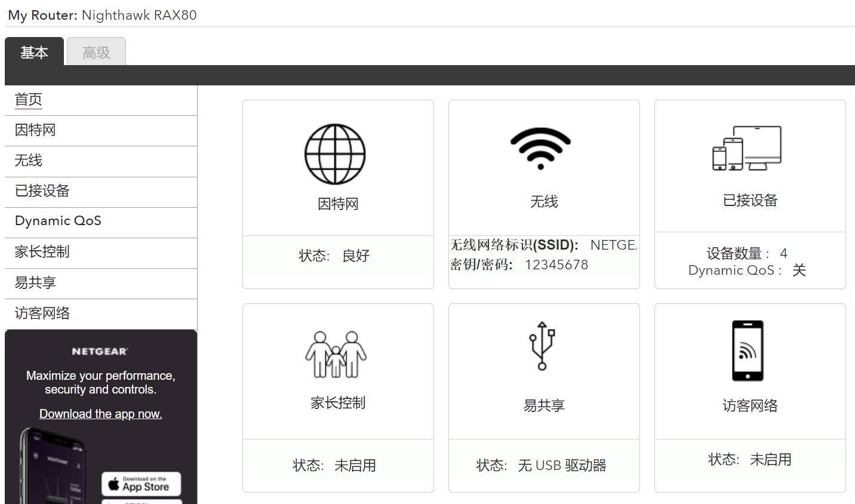
Task: Open 首页 from the sidebar menu
Action: pyautogui.click(x=27, y=99)
